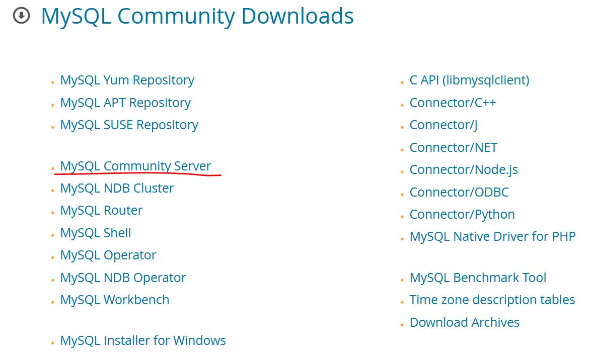Go to Connector/ODBC downloads
The width and height of the screenshot is (592, 364).
[459, 193]
